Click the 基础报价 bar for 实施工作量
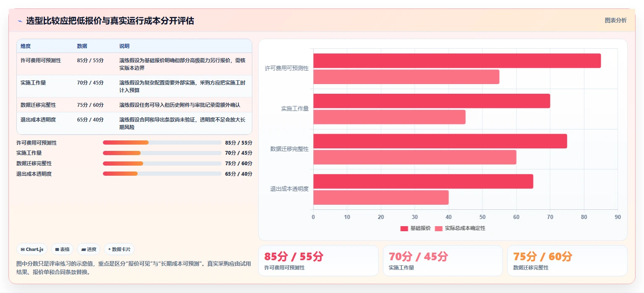This screenshot has width=644, height=293. click(x=432, y=101)
